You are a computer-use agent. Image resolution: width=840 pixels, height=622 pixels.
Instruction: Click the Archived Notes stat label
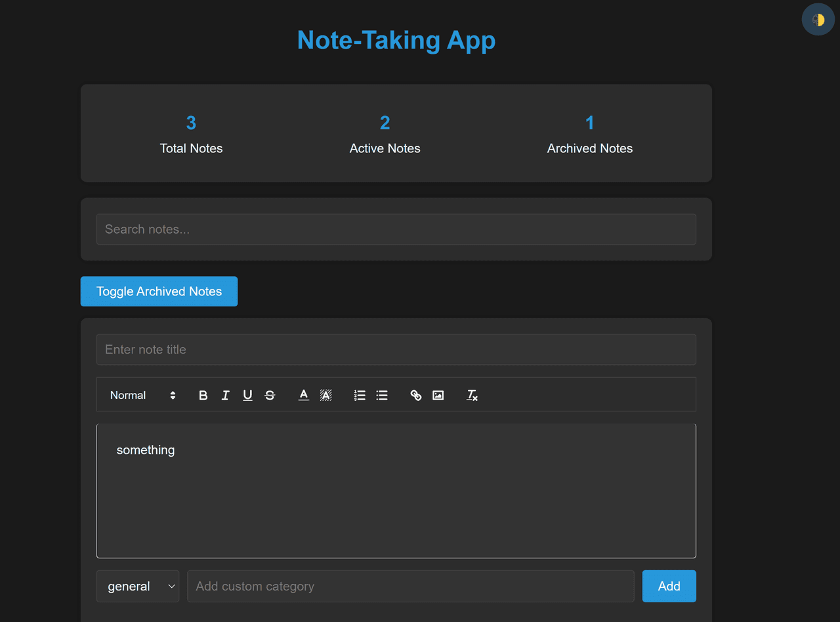(590, 148)
